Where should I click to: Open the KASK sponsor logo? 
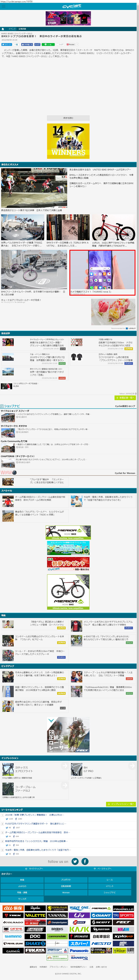(79, 929)
